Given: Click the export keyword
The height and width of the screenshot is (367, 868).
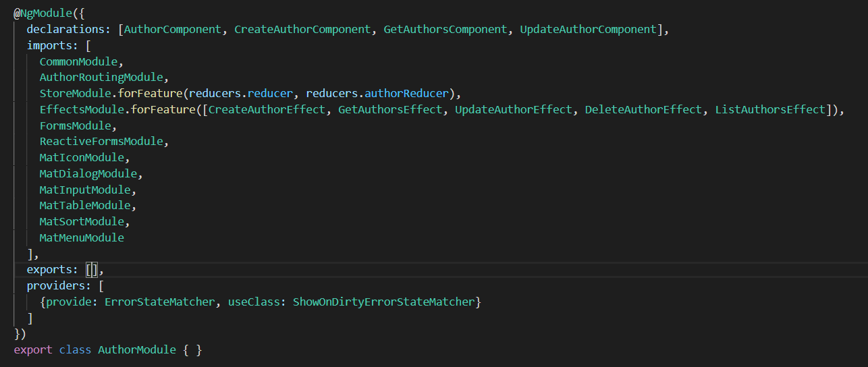Looking at the screenshot, I should pyautogui.click(x=33, y=350).
